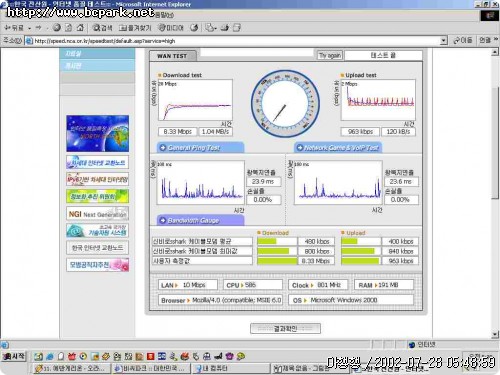Switch to 제목 없음 - 그림판 taskbar window

pyautogui.click(x=310, y=368)
